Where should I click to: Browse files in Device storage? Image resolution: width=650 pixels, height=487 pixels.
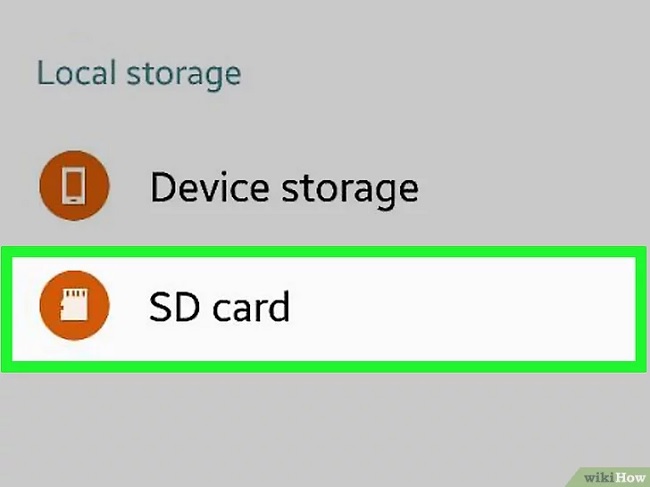click(325, 185)
